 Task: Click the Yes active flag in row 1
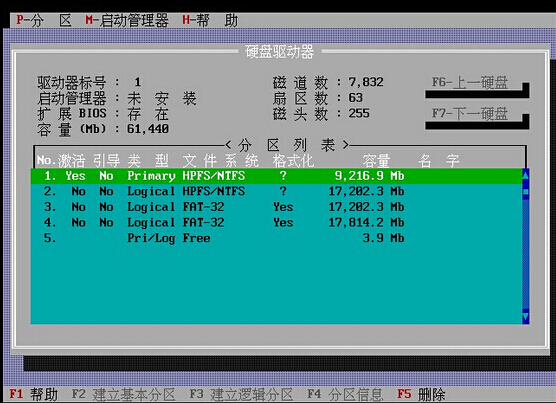click(x=75, y=176)
